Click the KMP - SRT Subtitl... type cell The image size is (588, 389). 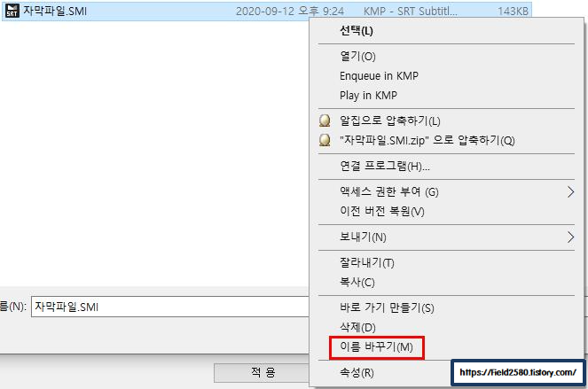pos(411,12)
